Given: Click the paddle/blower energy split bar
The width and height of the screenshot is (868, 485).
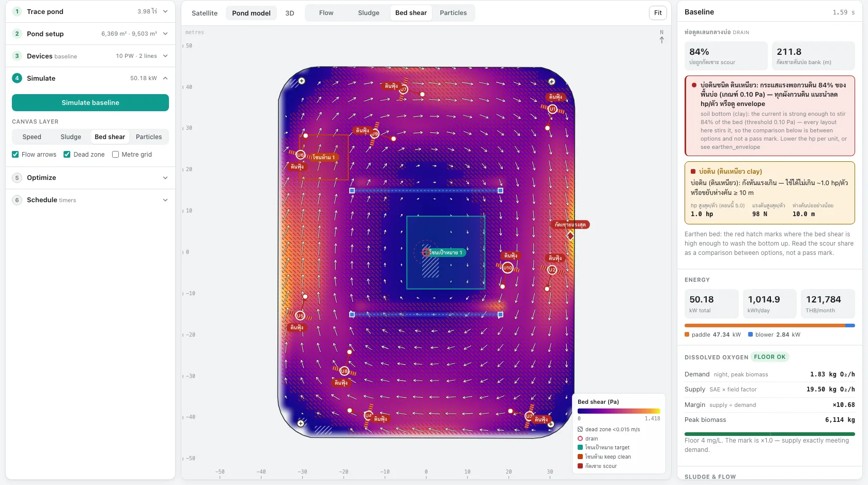Looking at the screenshot, I should coord(770,326).
